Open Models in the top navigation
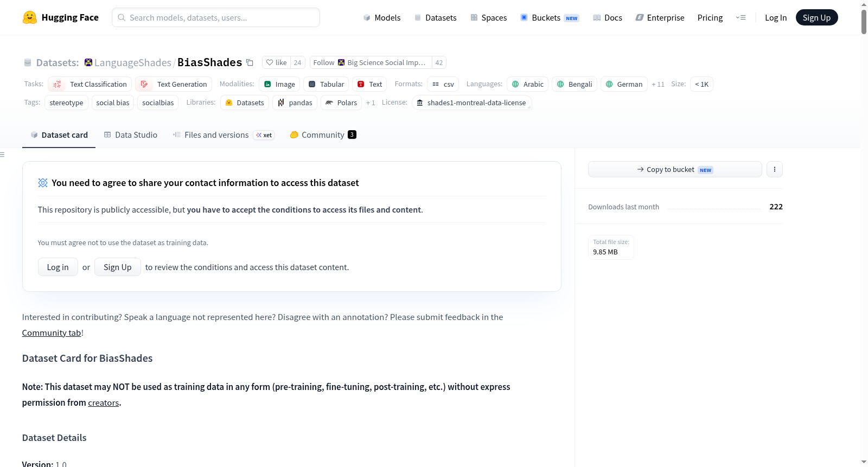The image size is (868, 467). coord(382,18)
